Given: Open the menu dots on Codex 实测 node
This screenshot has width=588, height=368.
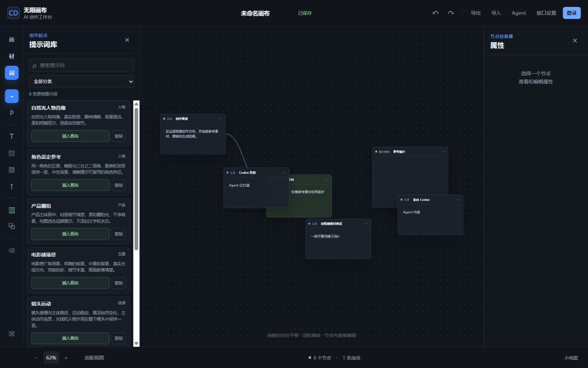Looking at the screenshot, I should (x=284, y=173).
